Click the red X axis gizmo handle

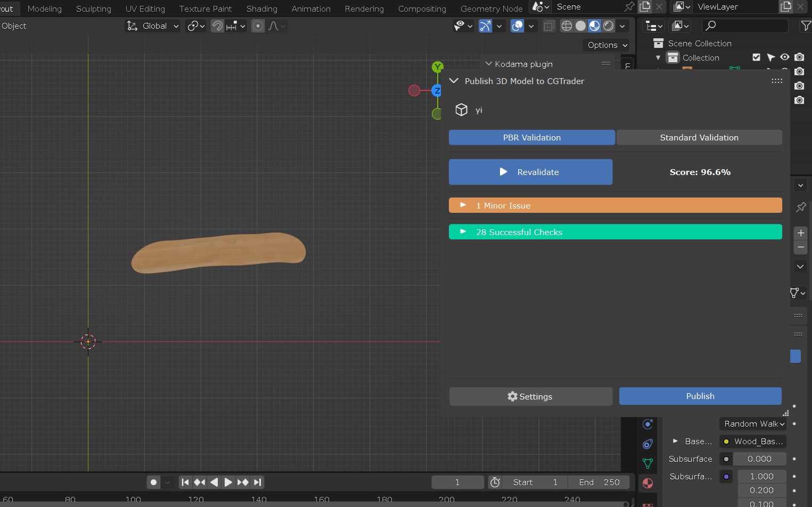(414, 90)
